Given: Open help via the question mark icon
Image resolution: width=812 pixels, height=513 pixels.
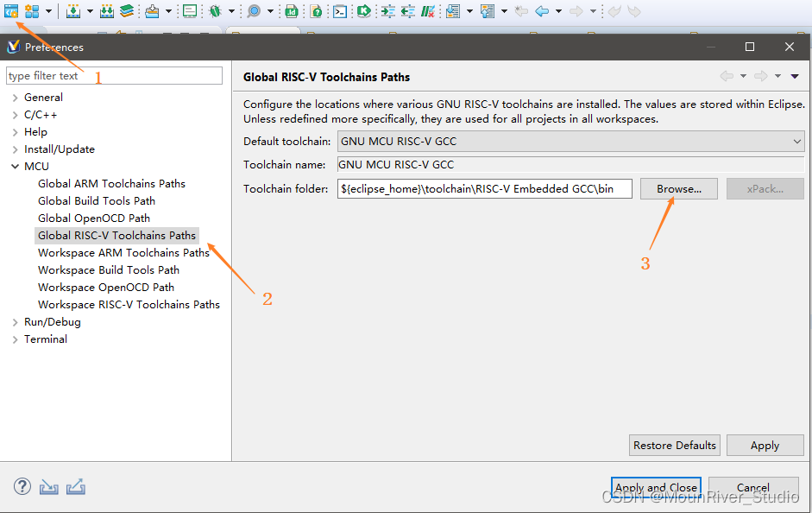Looking at the screenshot, I should (x=22, y=486).
